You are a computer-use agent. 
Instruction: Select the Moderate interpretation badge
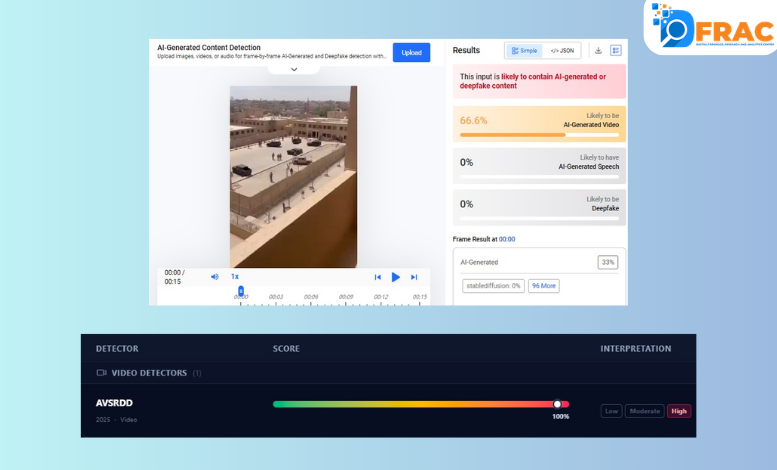644,411
